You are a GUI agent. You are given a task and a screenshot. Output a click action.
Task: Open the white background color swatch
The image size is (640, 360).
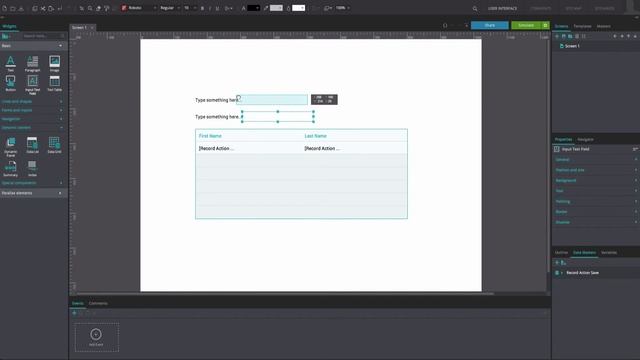pos(299,8)
